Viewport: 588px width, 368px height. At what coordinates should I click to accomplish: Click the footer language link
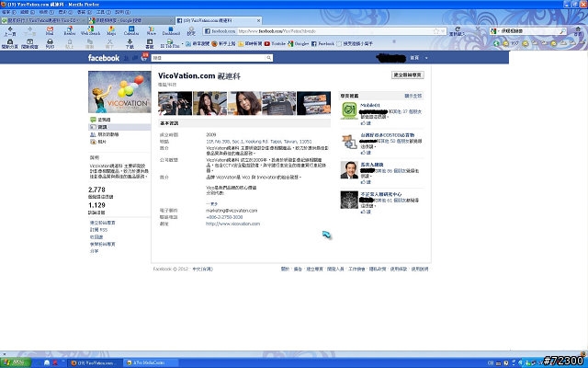202,270
